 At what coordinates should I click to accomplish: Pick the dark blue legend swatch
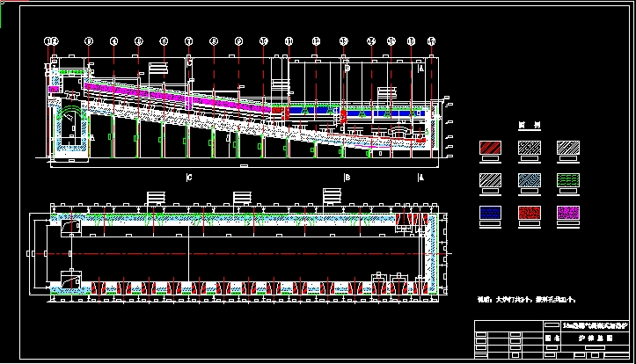490,213
